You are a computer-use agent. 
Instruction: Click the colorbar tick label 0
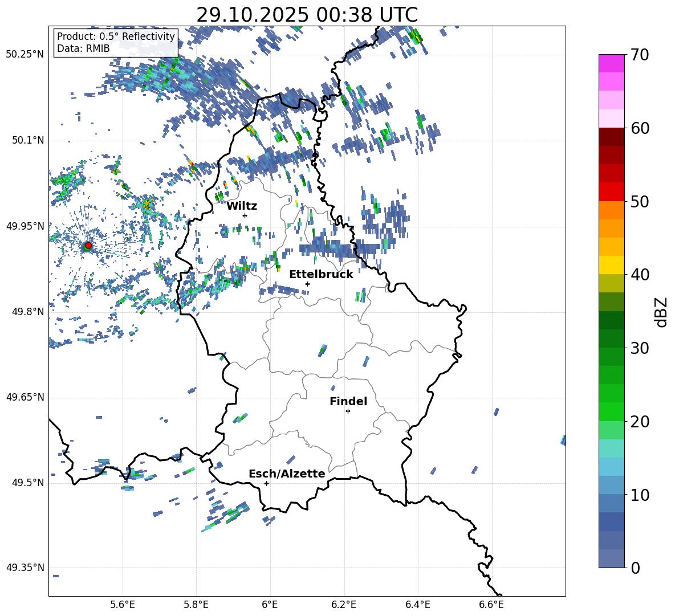point(635,568)
